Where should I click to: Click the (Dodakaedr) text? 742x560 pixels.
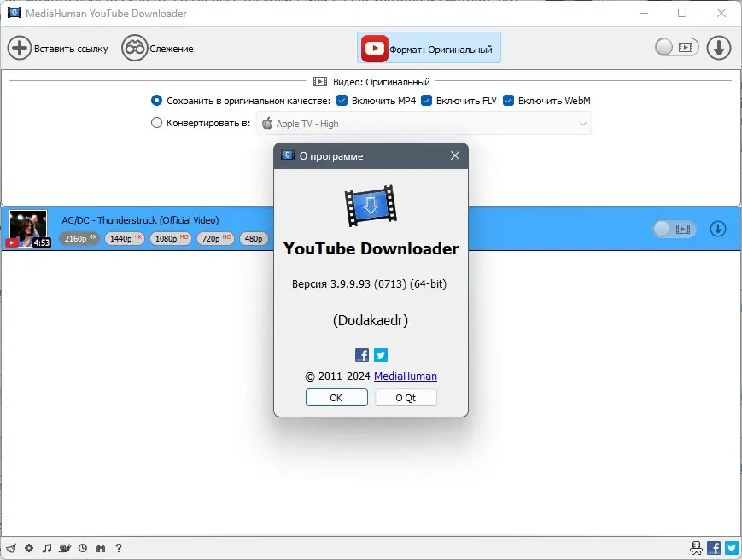point(371,320)
